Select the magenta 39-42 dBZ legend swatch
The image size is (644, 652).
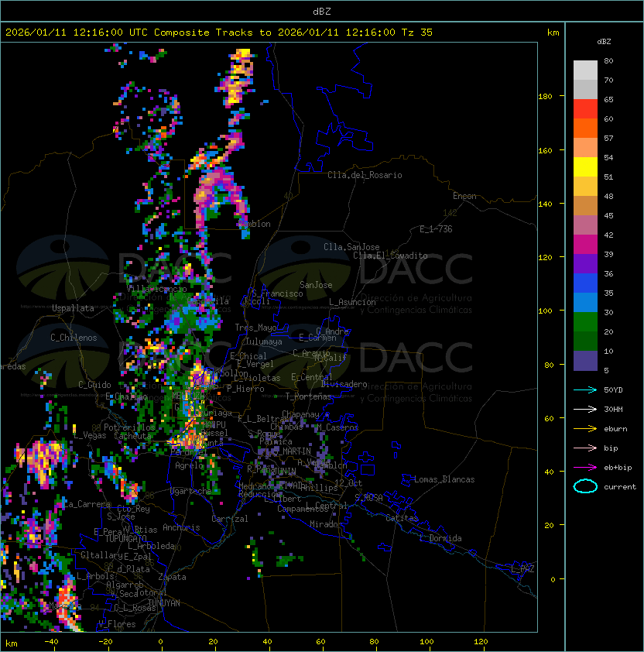pyautogui.click(x=585, y=245)
